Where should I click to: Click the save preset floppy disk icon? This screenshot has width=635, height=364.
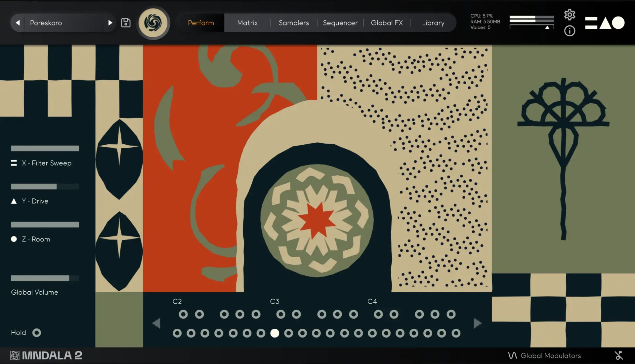tap(126, 23)
